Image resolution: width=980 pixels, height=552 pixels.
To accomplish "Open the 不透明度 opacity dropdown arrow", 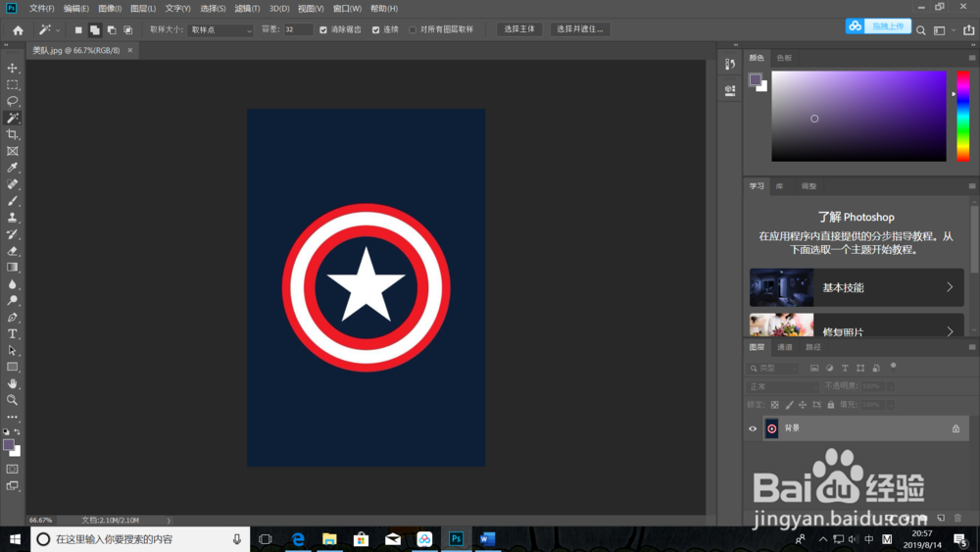I will [x=890, y=387].
